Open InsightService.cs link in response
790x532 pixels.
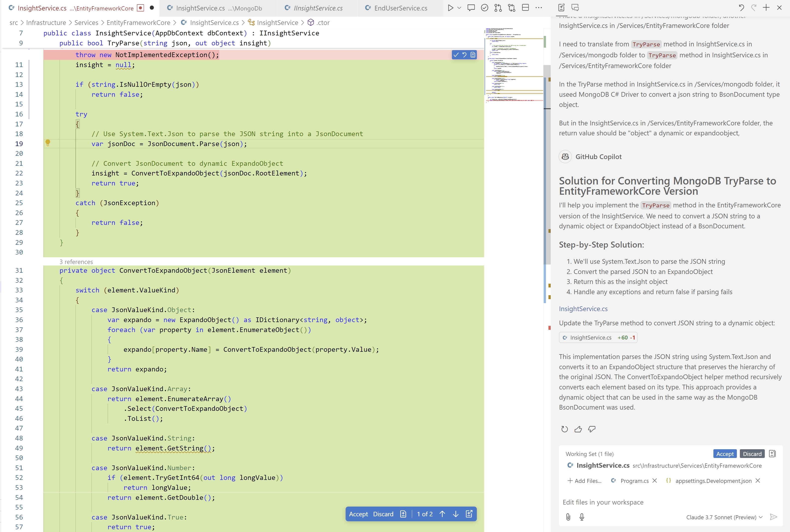point(583,309)
